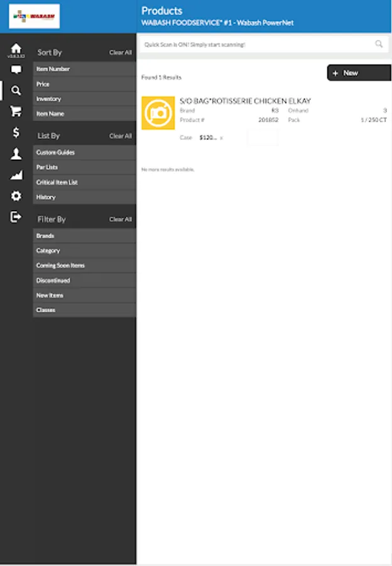Click product number 201852
This screenshot has width=392, height=566.
pyautogui.click(x=268, y=120)
